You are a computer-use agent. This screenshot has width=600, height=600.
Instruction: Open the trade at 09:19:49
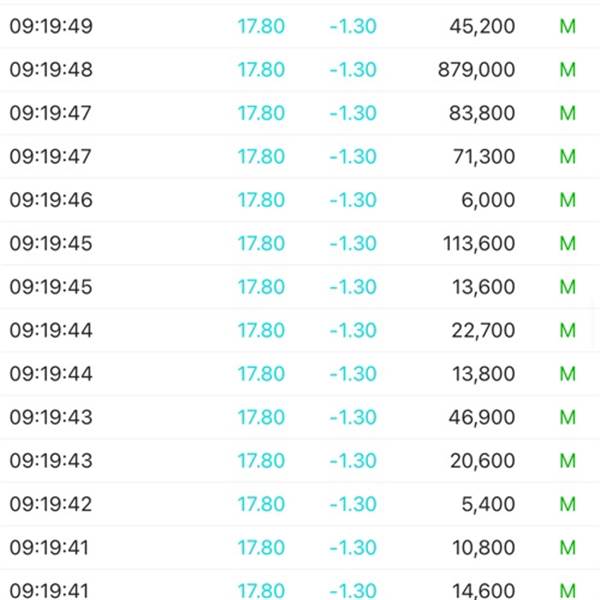click(300, 26)
